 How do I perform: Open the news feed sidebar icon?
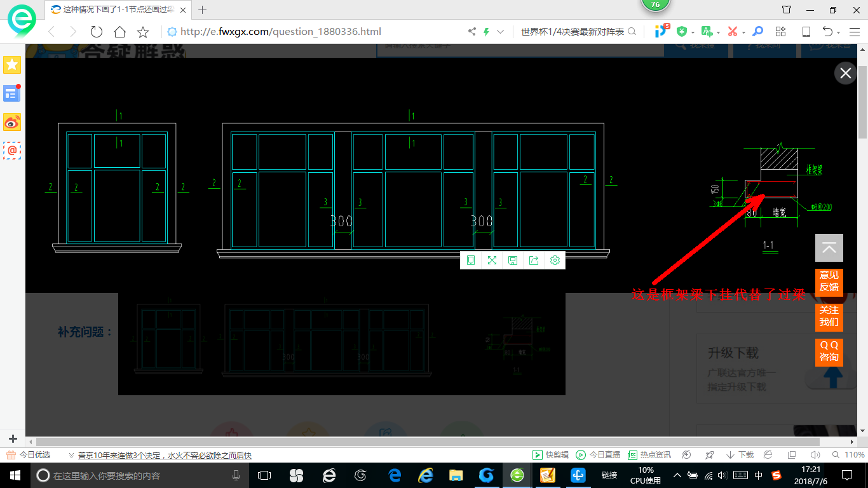[12, 93]
